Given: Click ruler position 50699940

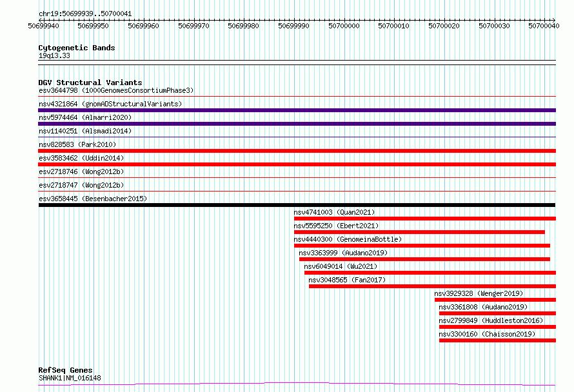Looking at the screenshot, I should [x=44, y=26].
